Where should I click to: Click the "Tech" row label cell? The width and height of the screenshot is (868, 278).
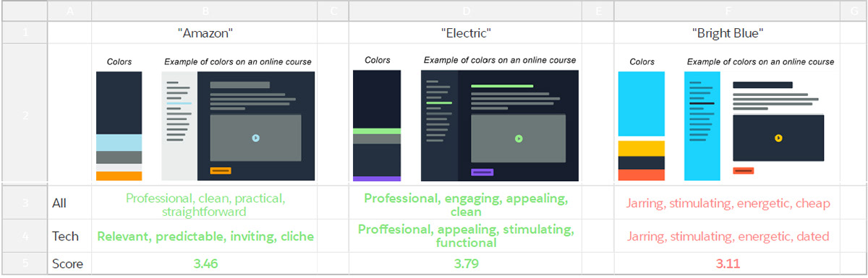click(x=69, y=236)
